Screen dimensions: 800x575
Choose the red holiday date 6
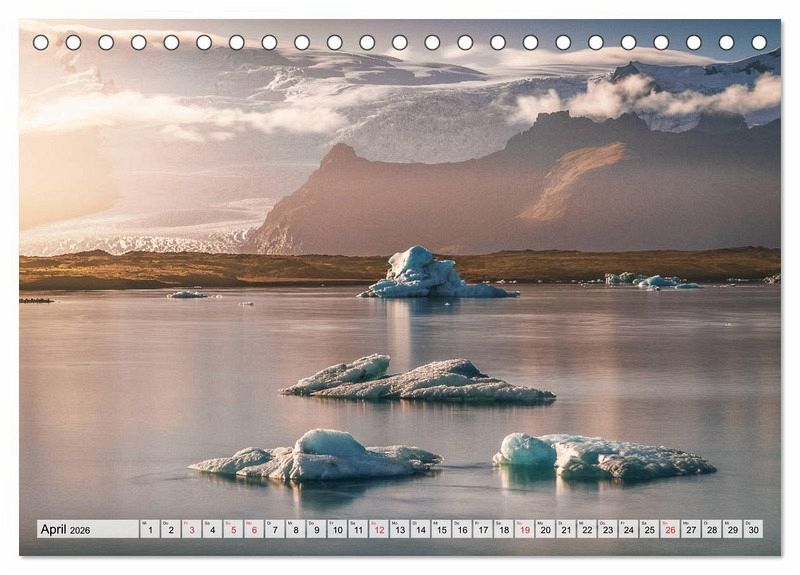(x=254, y=529)
